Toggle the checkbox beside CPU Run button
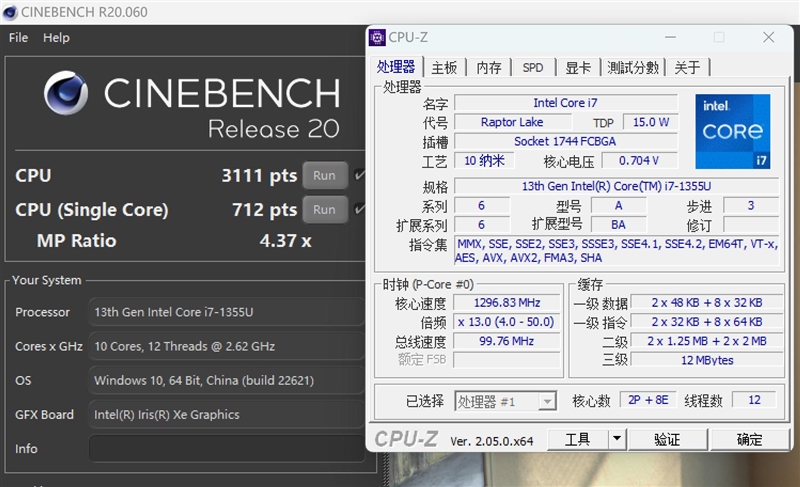Viewport: 800px width, 487px height. 360,175
